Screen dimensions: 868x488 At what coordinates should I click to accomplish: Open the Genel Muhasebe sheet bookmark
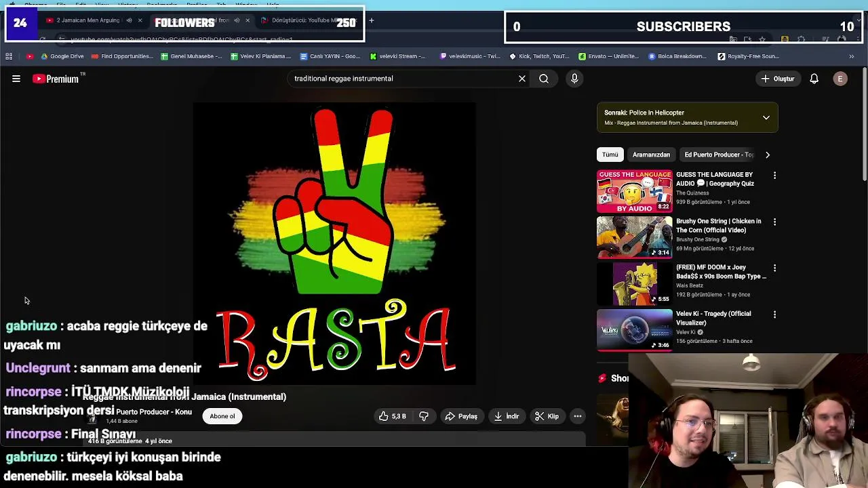[192, 56]
